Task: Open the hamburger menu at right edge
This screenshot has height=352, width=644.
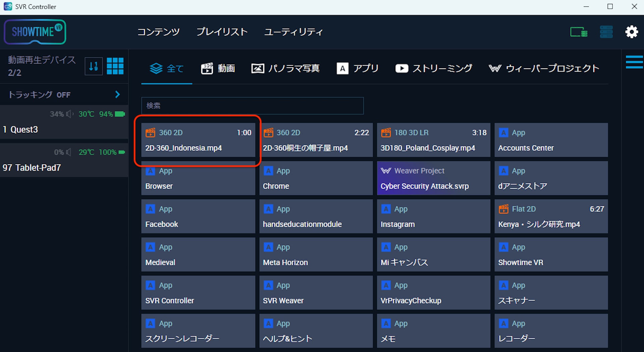Action: click(x=634, y=62)
